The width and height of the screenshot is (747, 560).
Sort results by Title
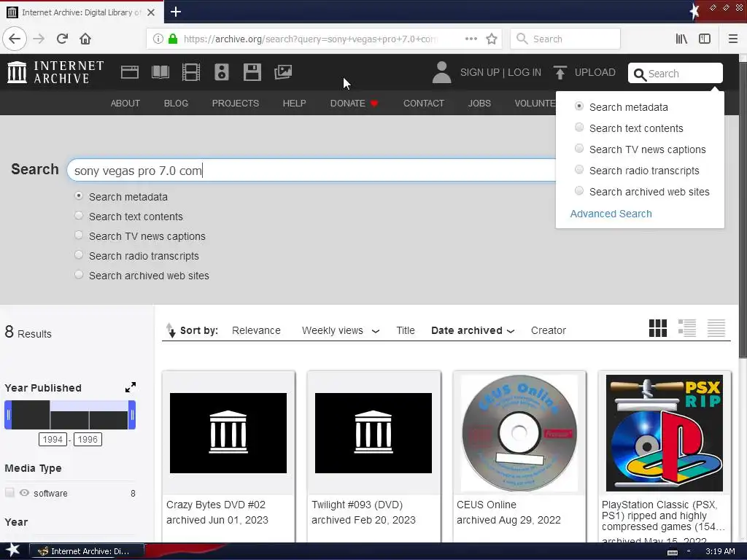406,330
